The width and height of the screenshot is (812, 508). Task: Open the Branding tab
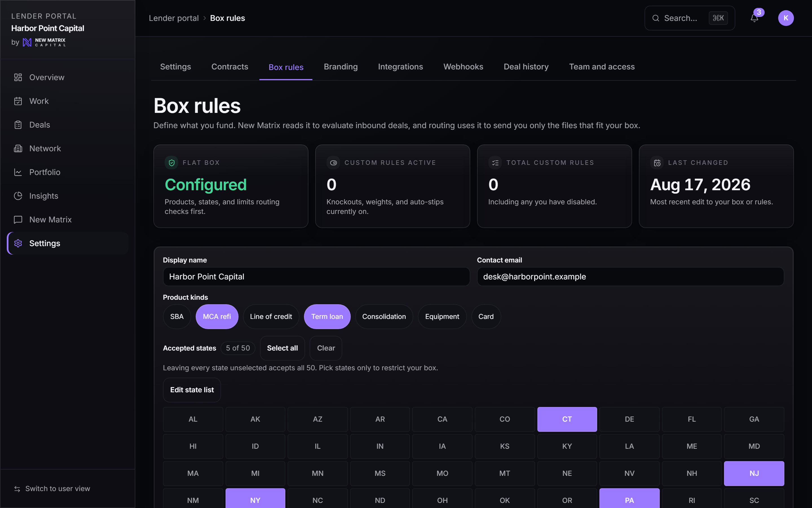coord(341,67)
